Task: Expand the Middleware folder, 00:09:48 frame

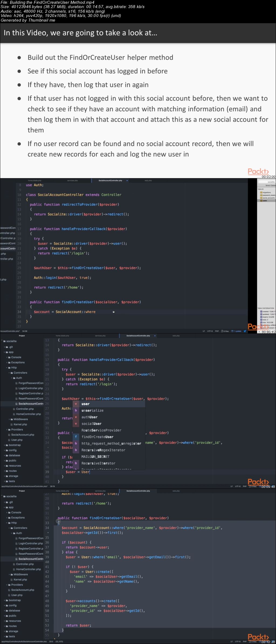Action: pyautogui.click(x=9, y=419)
